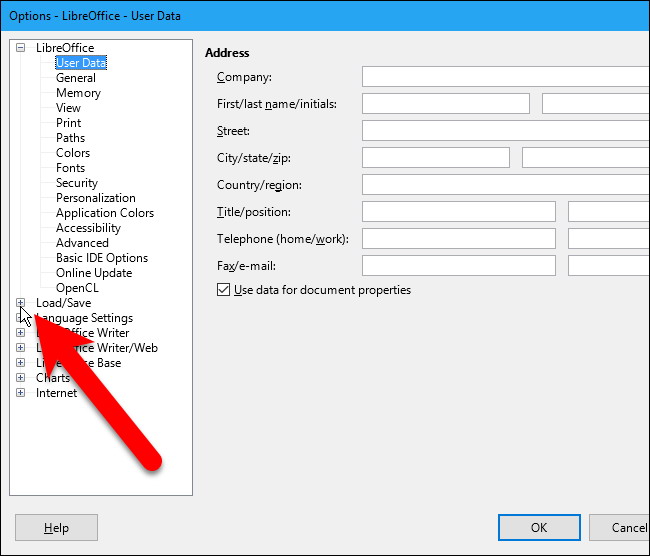Select the View options entry
The width and height of the screenshot is (650, 556).
pyautogui.click(x=68, y=108)
